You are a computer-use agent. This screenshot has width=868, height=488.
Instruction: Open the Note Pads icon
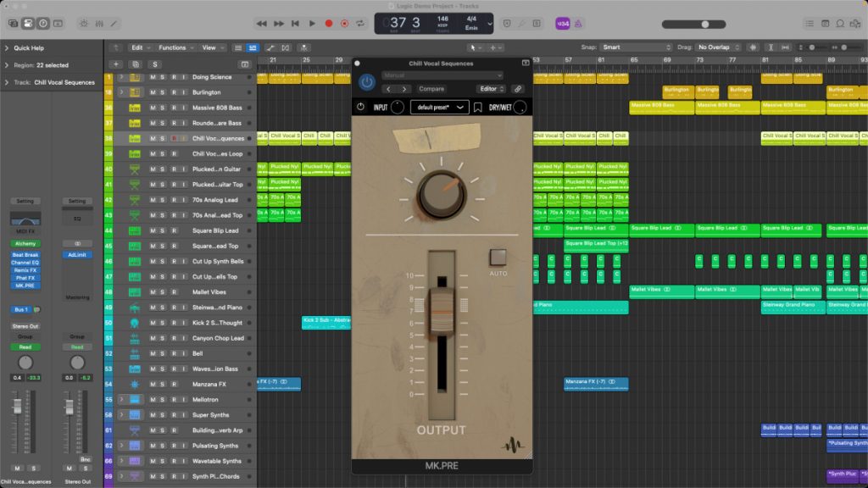(825, 24)
